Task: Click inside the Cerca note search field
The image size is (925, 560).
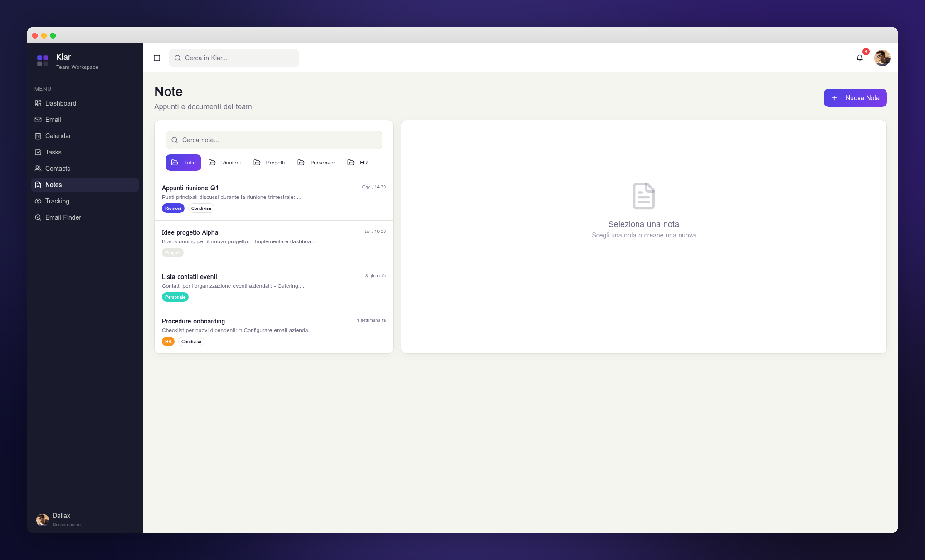Action: tap(273, 140)
